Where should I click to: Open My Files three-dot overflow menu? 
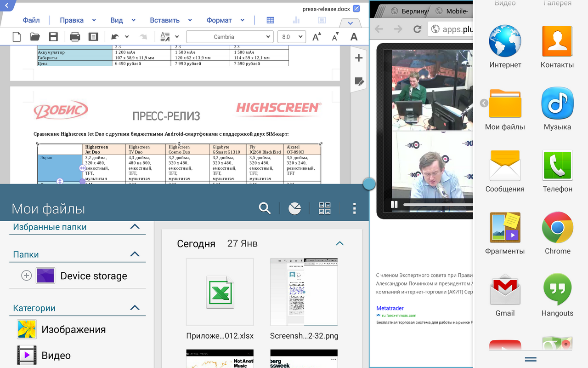pyautogui.click(x=354, y=208)
